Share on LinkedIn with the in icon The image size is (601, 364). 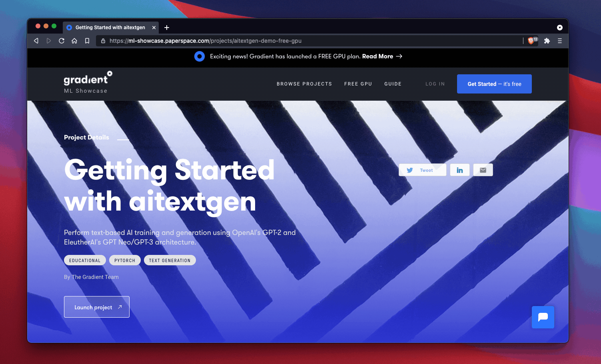[460, 170]
